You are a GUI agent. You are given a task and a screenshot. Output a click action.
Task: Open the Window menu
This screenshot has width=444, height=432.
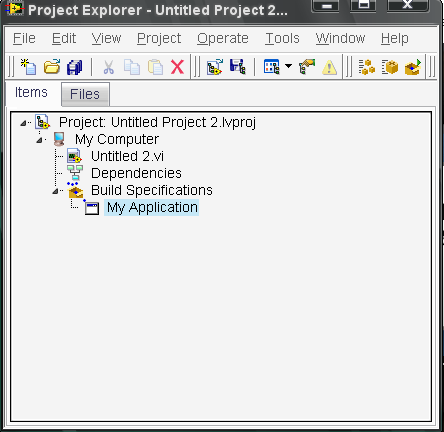(x=340, y=38)
